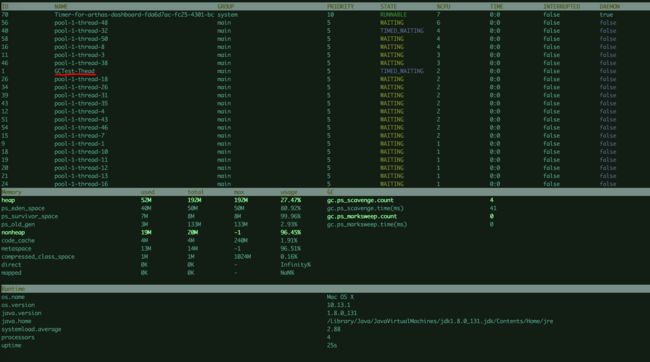Click thread name pool-1-thread-7
This screenshot has height=362, width=650.
tap(79, 136)
